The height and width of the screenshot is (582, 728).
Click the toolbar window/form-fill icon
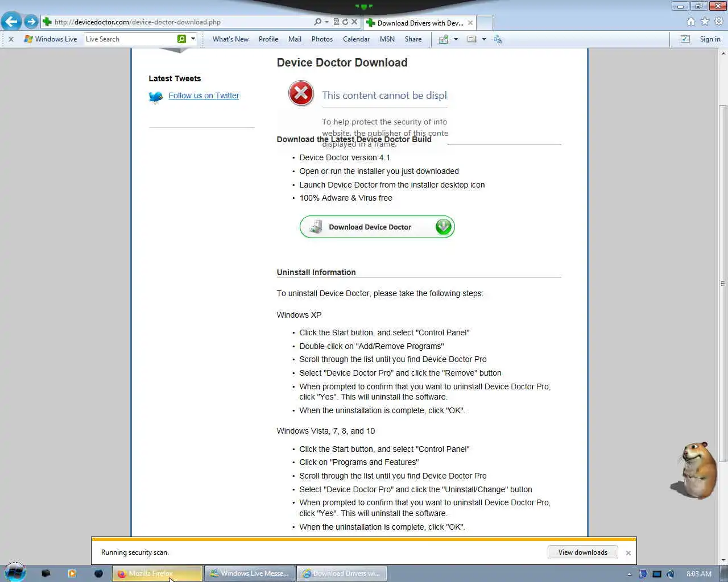tap(471, 39)
